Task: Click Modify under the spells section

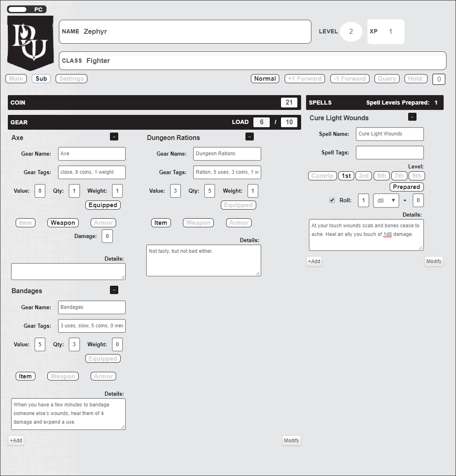Action: pos(434,261)
